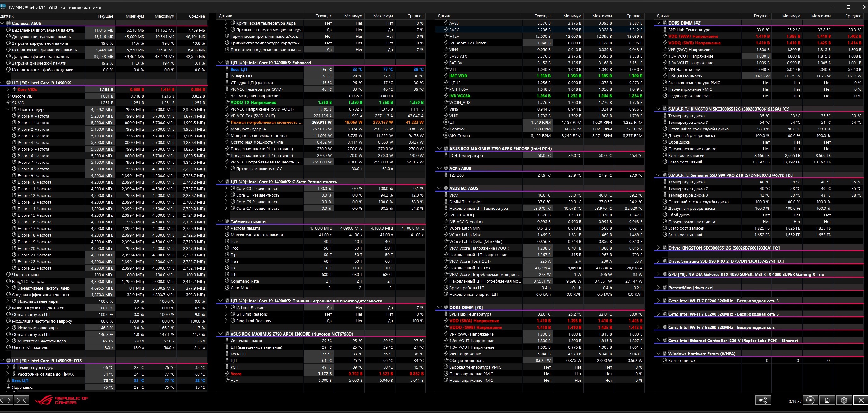This screenshot has width=868, height=413.
Task: Select the Всего ошибок WHEA row
Action: click(681, 360)
